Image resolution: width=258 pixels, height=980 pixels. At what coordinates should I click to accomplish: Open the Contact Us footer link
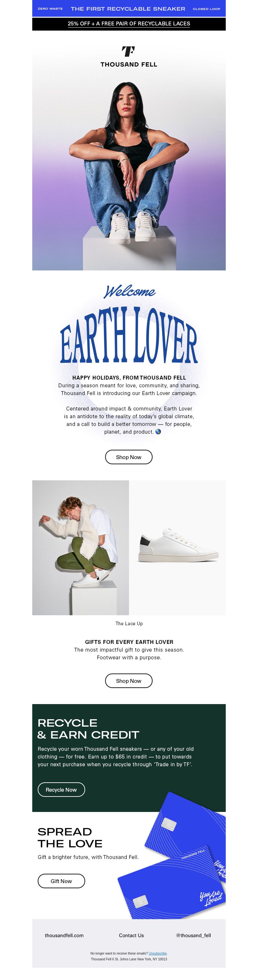coord(132,936)
